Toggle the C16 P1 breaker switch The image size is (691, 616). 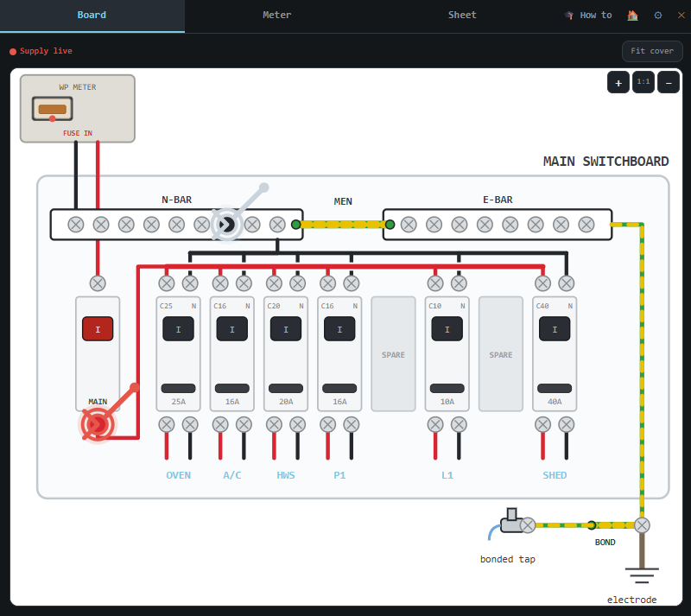tap(339, 329)
